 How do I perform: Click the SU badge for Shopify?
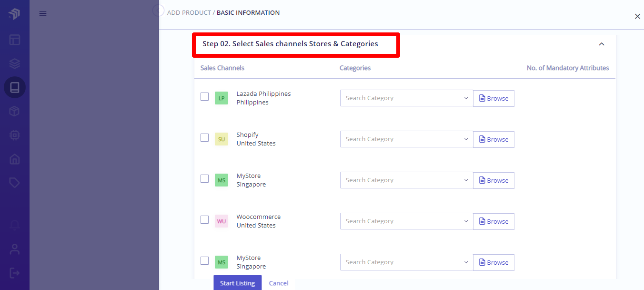point(221,139)
